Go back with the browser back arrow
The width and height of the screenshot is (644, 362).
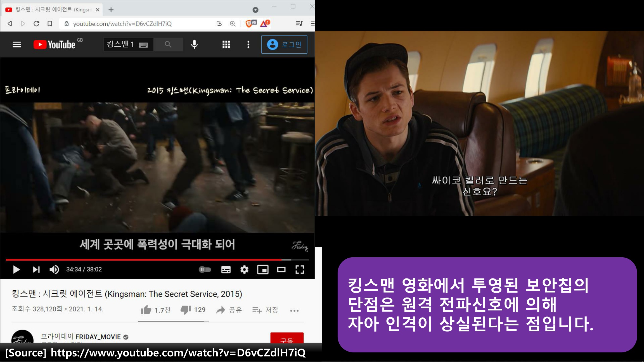(x=10, y=24)
